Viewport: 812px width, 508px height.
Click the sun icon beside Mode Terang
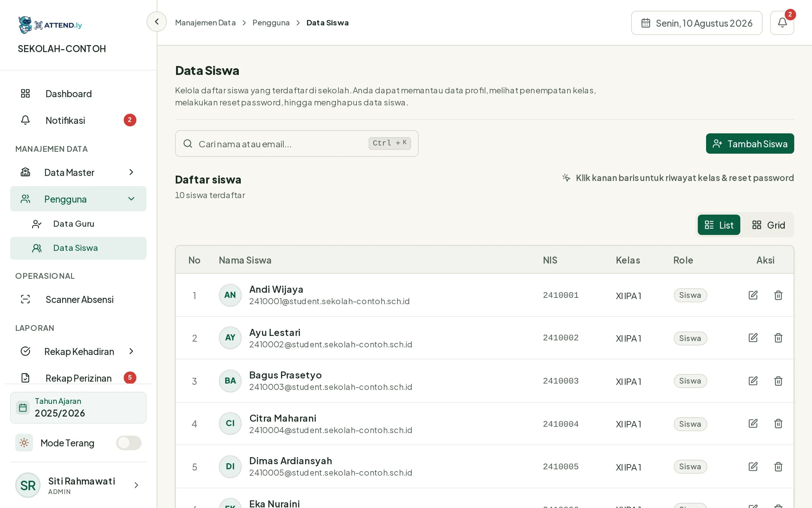click(24, 443)
